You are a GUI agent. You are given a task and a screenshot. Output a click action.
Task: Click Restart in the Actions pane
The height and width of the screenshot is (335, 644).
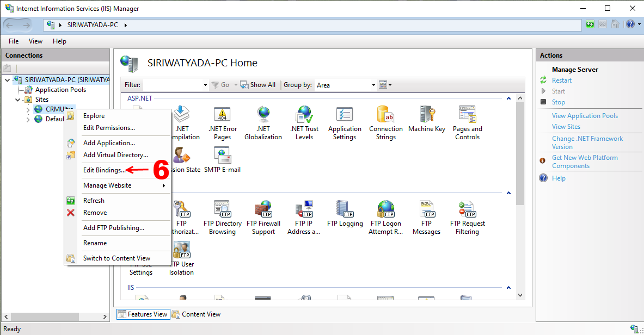coord(561,80)
